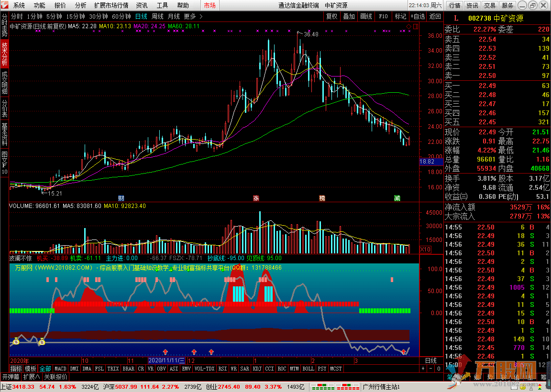
Task: Open the 扩展市场行情 menu
Action: pyautogui.click(x=111, y=5)
